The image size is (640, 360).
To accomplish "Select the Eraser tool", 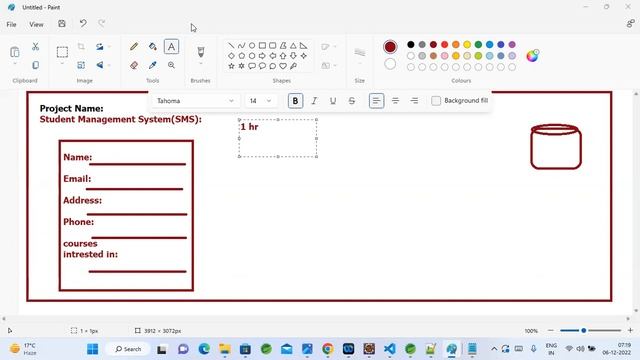I will (x=134, y=65).
